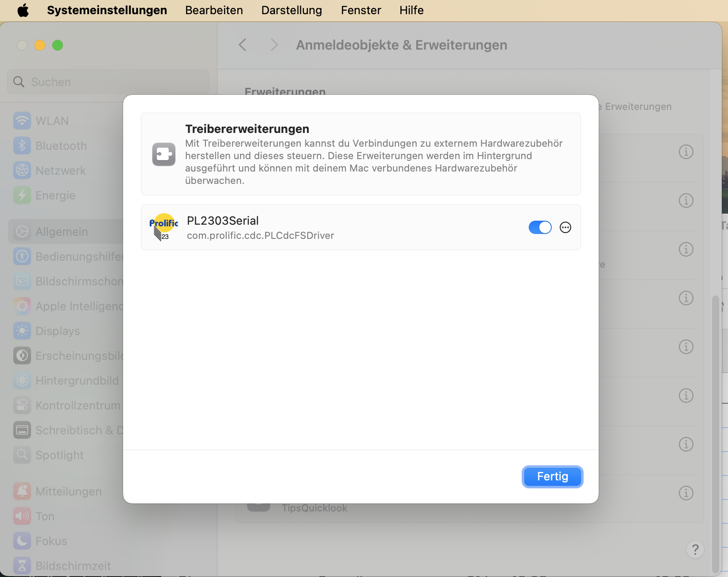Image resolution: width=728 pixels, height=577 pixels.
Task: Select Bildschirmschoner in the sidebar
Action: tap(66, 281)
